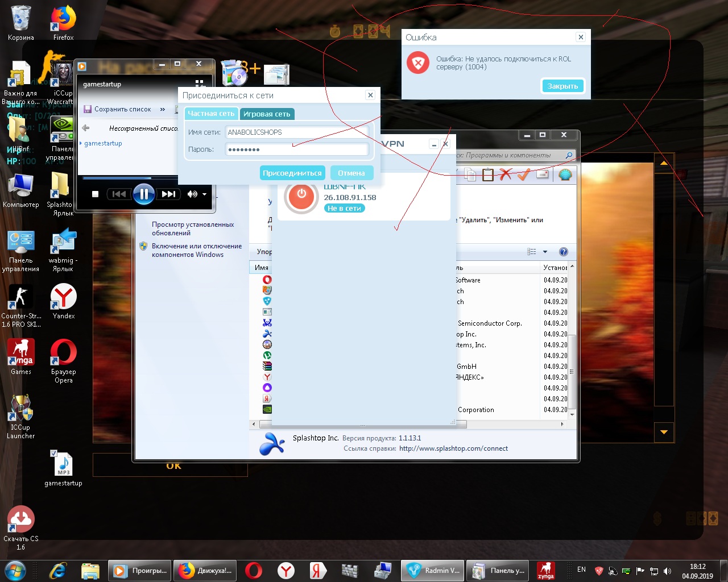
Task: Open the Корзина recycle bin icon
Action: click(x=20, y=23)
